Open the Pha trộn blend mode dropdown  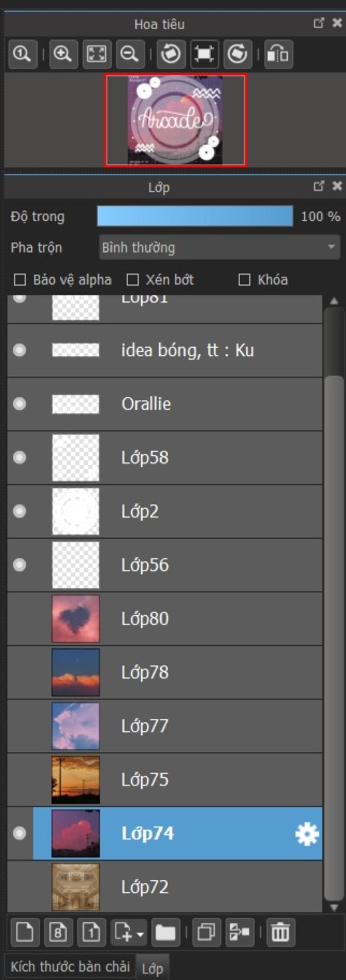click(219, 247)
